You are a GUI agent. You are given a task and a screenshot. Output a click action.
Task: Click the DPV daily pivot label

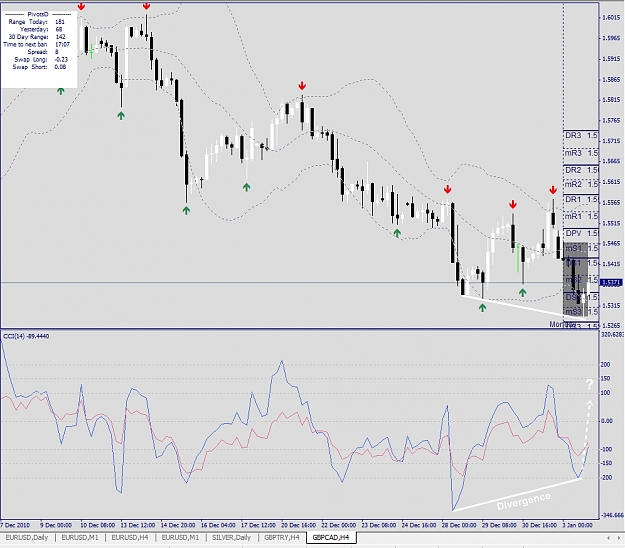(x=574, y=233)
